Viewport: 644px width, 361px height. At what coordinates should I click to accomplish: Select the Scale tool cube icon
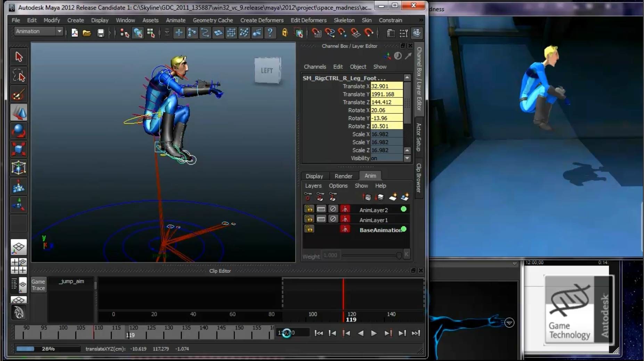coord(19,150)
